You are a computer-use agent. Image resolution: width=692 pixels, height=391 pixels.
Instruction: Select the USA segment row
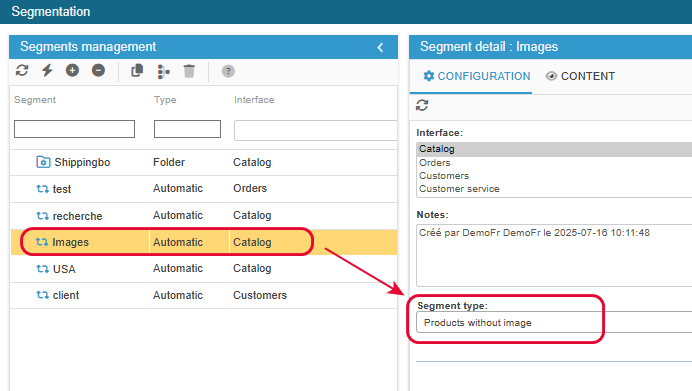coord(203,269)
